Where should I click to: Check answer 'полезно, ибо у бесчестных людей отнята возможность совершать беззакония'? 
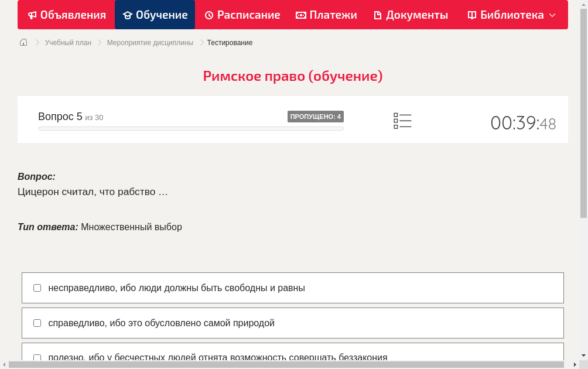pos(37,357)
